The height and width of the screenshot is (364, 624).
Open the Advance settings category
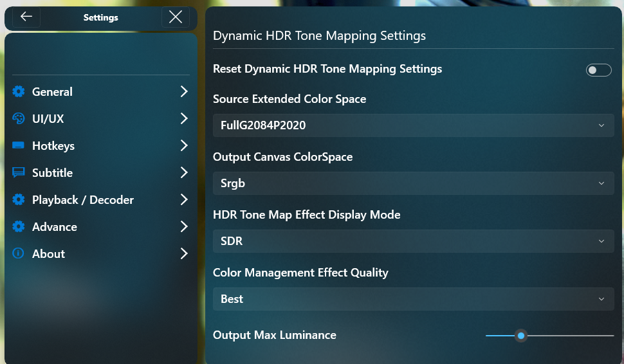(101, 227)
